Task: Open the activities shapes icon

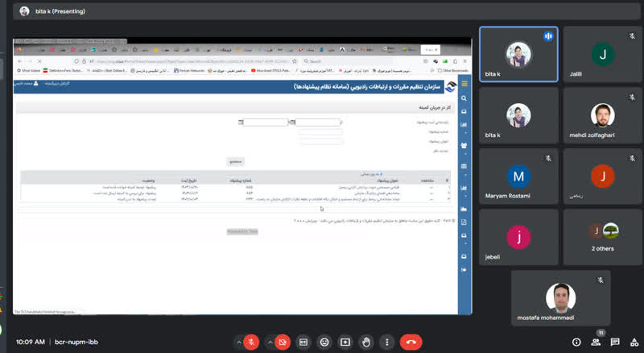Action: click(634, 342)
